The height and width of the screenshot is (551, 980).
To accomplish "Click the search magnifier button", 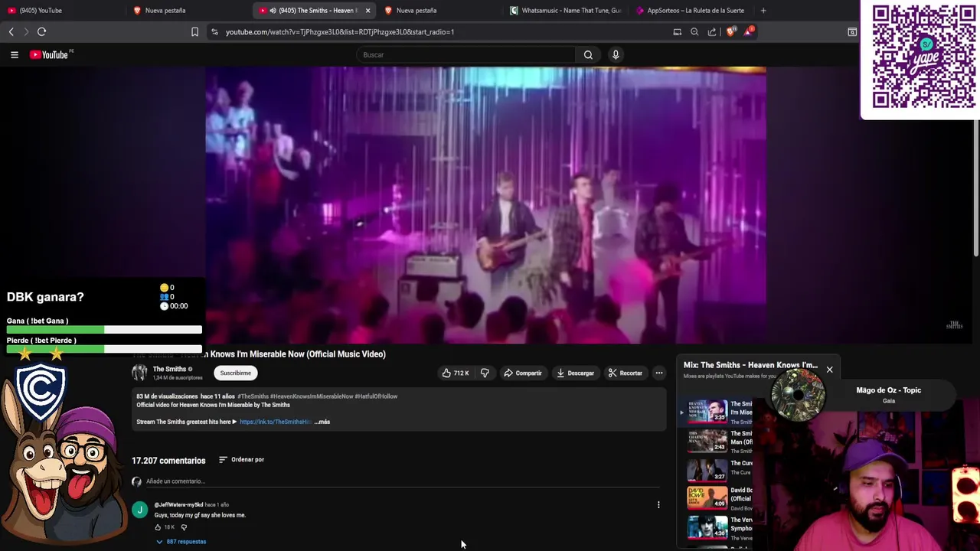I will (x=588, y=54).
